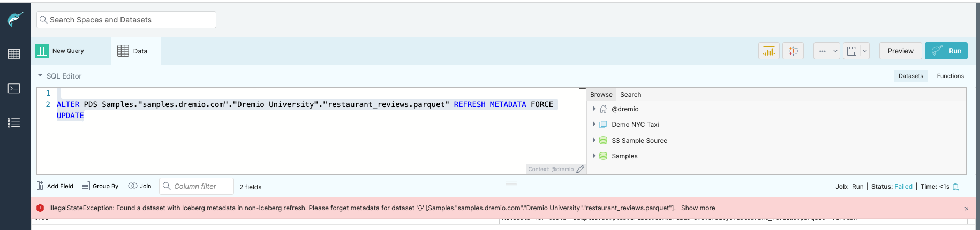This screenshot has height=230, width=980.
Task: Click Group By button
Action: [x=100, y=186]
